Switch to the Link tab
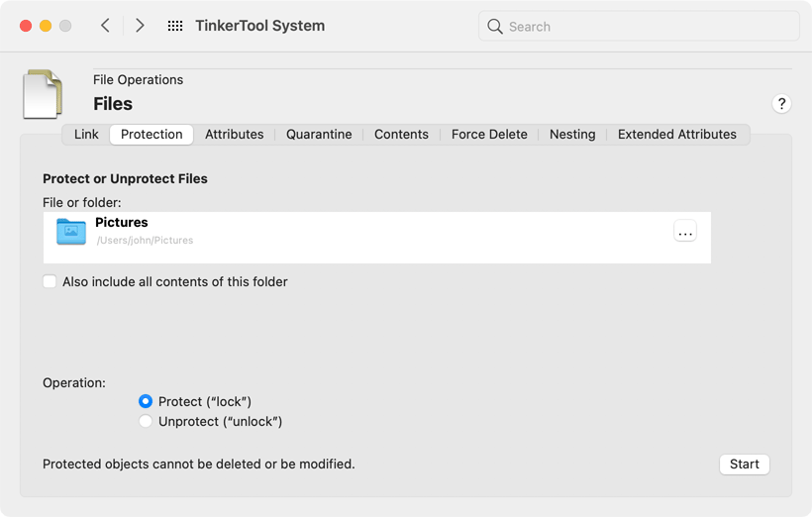The height and width of the screenshot is (517, 812). point(86,134)
